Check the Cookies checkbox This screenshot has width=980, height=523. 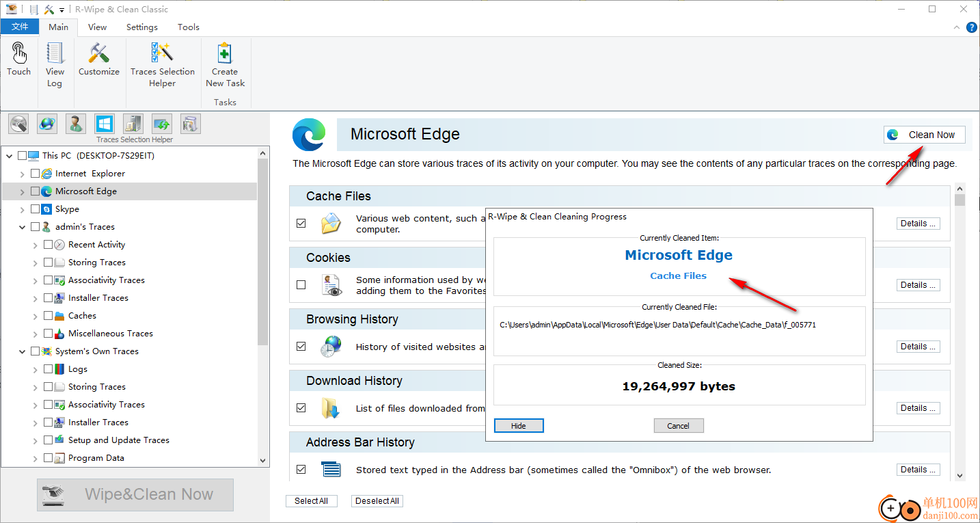coord(301,284)
